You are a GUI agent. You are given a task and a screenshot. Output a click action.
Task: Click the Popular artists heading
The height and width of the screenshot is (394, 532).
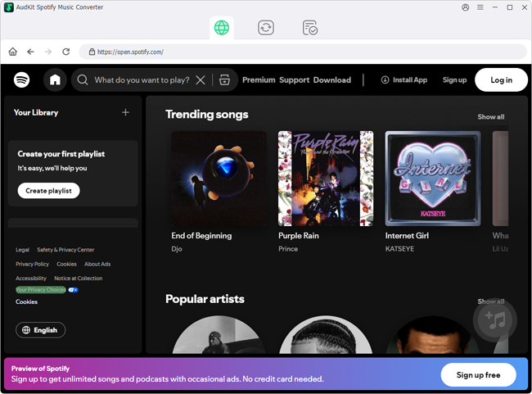click(205, 299)
